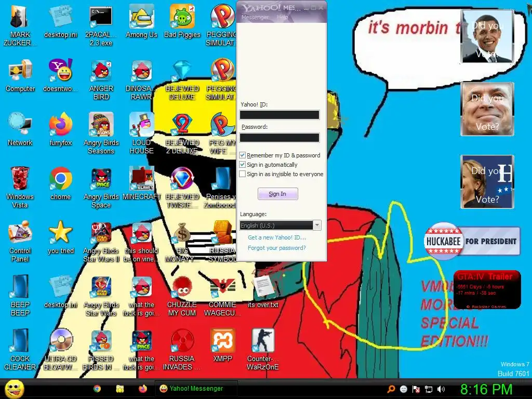The height and width of the screenshot is (399, 532).
Task: Click the GTA:IV Trailer countdown gadget
Action: coord(487,290)
